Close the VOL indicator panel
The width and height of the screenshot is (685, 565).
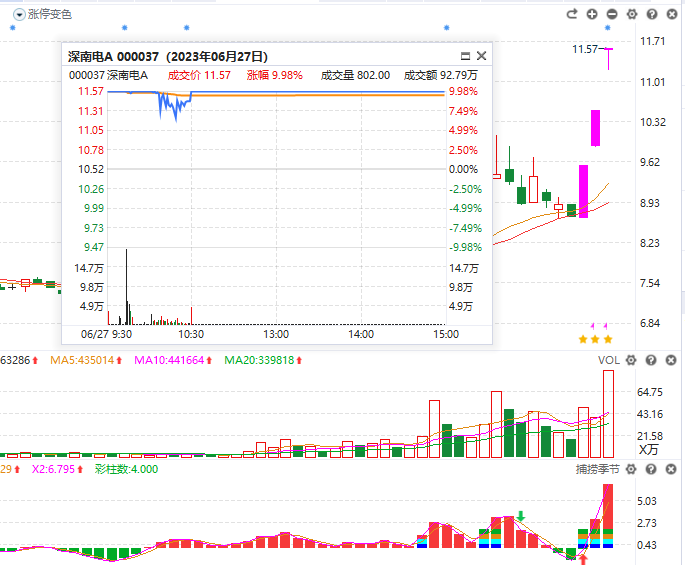pos(671,360)
